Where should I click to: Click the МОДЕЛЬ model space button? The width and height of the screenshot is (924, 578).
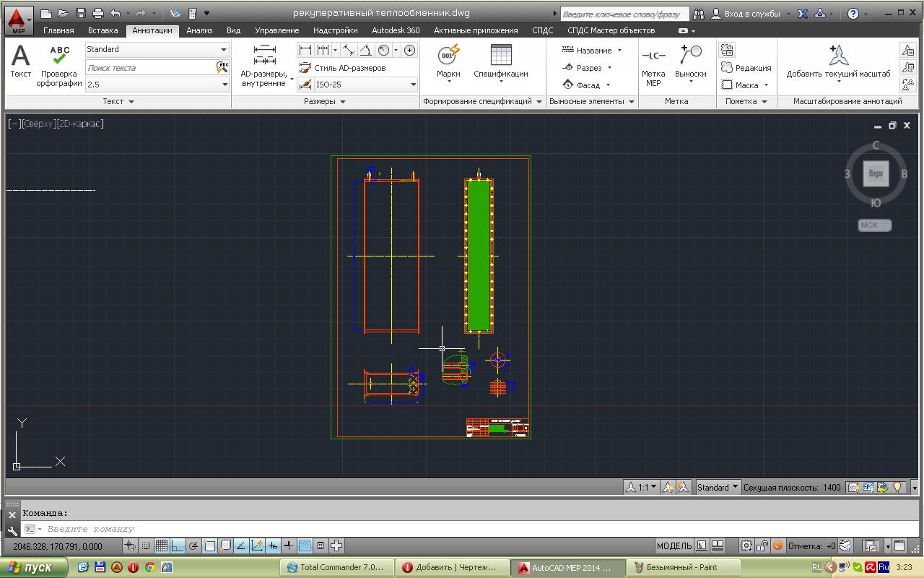click(x=674, y=545)
